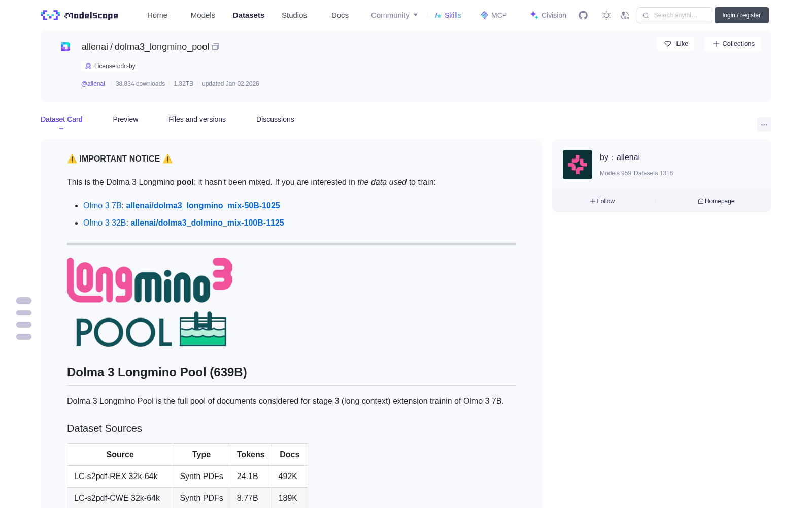This screenshot has height=508, width=812.
Task: Click the Longmino Pool logo image
Action: click(150, 302)
